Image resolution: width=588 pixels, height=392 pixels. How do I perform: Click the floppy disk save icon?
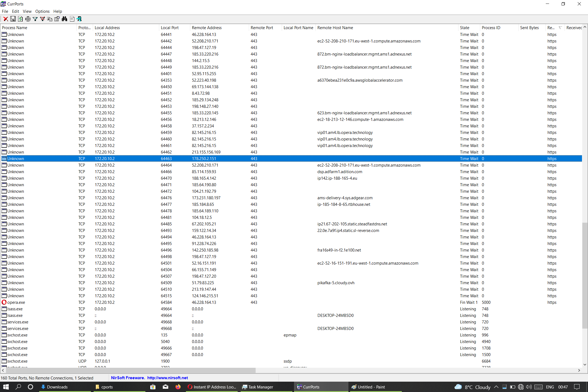click(x=13, y=19)
